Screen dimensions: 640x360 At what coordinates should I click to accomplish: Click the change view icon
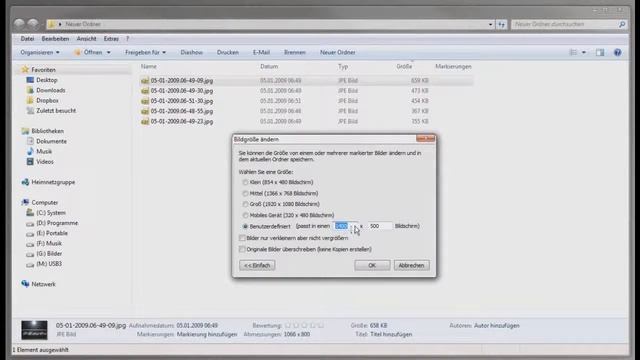pos(573,52)
